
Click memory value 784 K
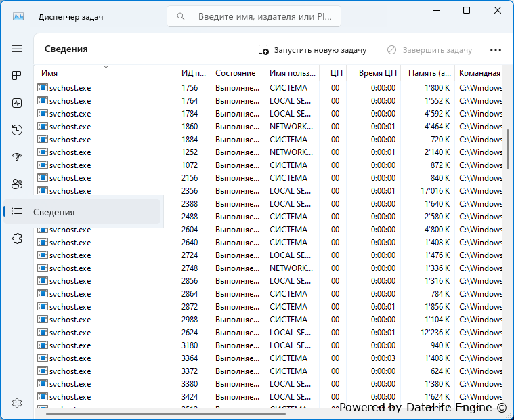click(440, 294)
